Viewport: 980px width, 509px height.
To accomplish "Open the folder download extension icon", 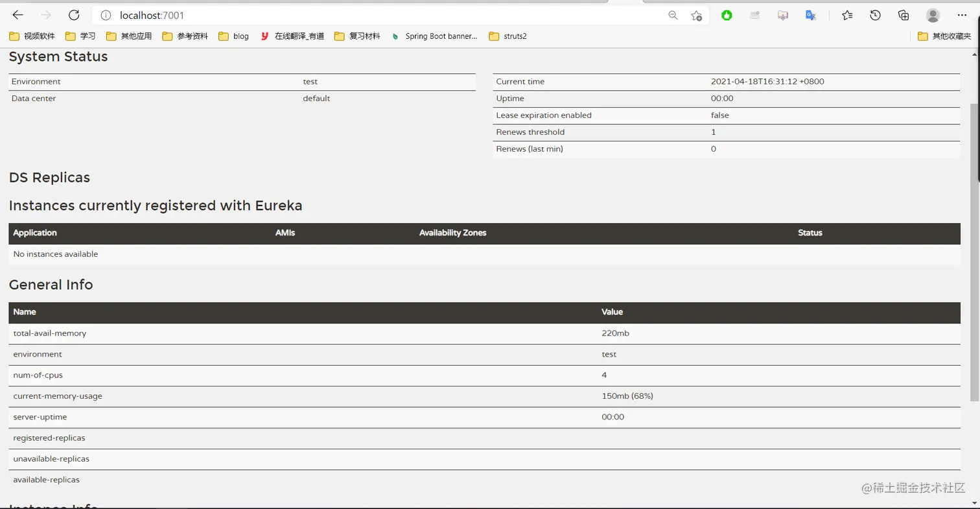I will point(783,15).
